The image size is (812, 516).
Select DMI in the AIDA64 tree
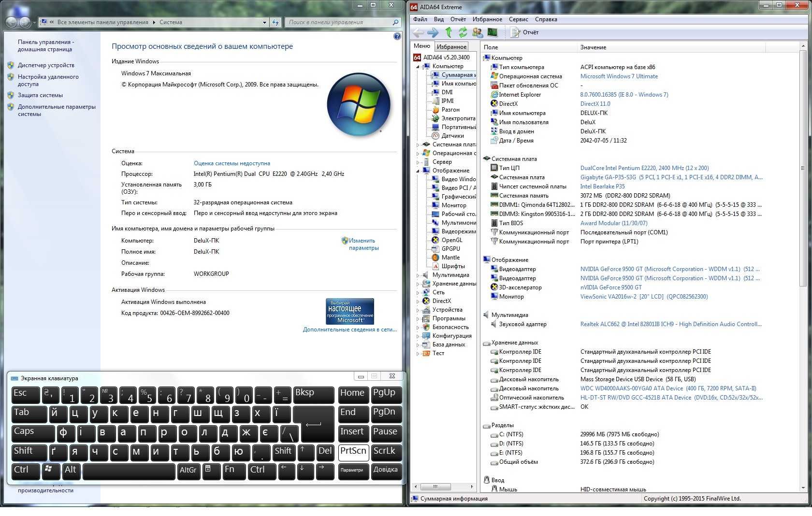[x=447, y=92]
